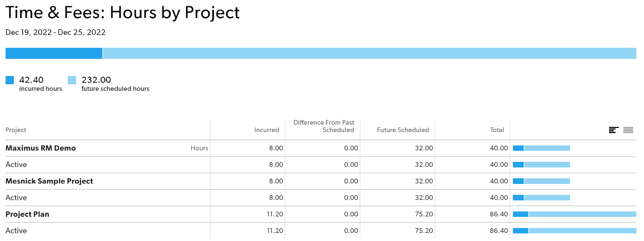Click the date range Dec 19 - Dec 25, 2022
The height and width of the screenshot is (241, 644).
[x=56, y=32]
